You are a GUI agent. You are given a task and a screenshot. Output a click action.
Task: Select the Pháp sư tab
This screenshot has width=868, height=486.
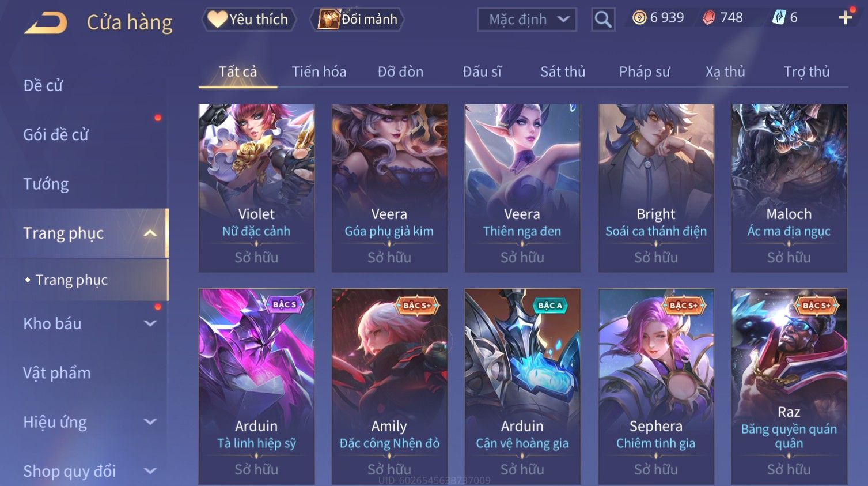click(x=645, y=71)
